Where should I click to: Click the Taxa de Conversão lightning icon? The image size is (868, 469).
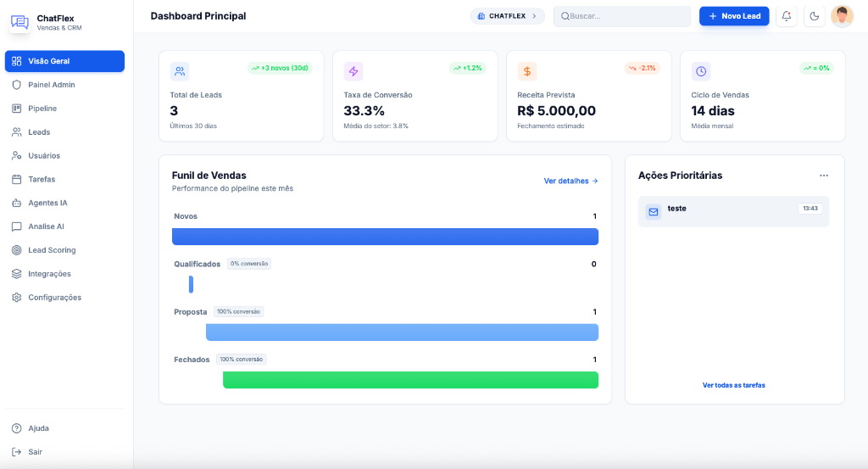[x=353, y=71]
